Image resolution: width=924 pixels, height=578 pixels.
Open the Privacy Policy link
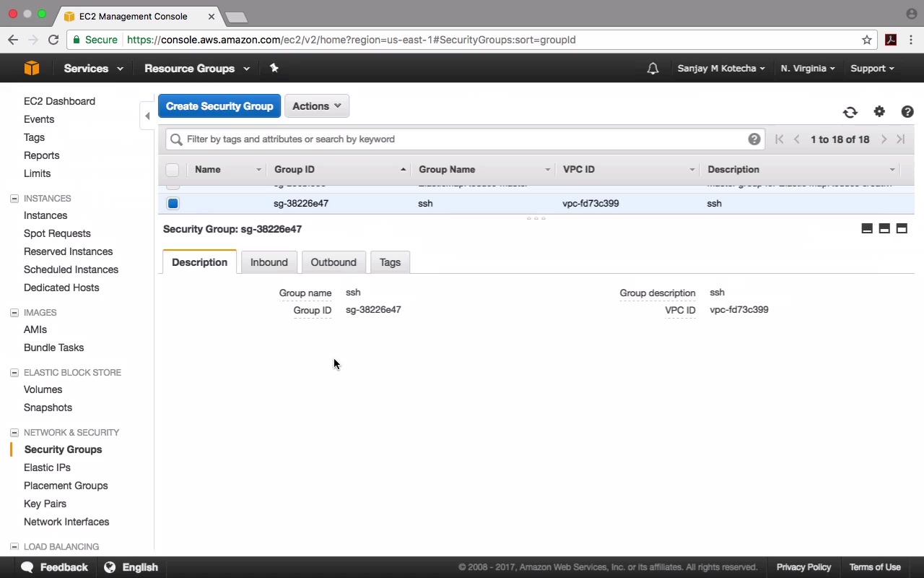click(803, 567)
